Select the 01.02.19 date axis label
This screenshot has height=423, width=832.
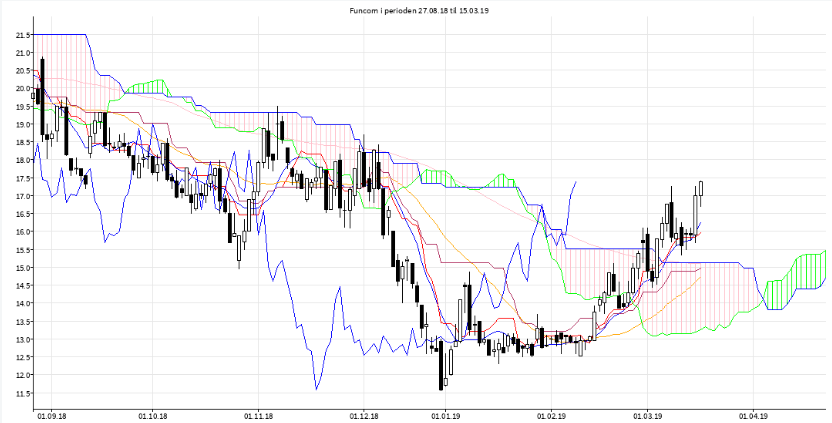pos(551,417)
